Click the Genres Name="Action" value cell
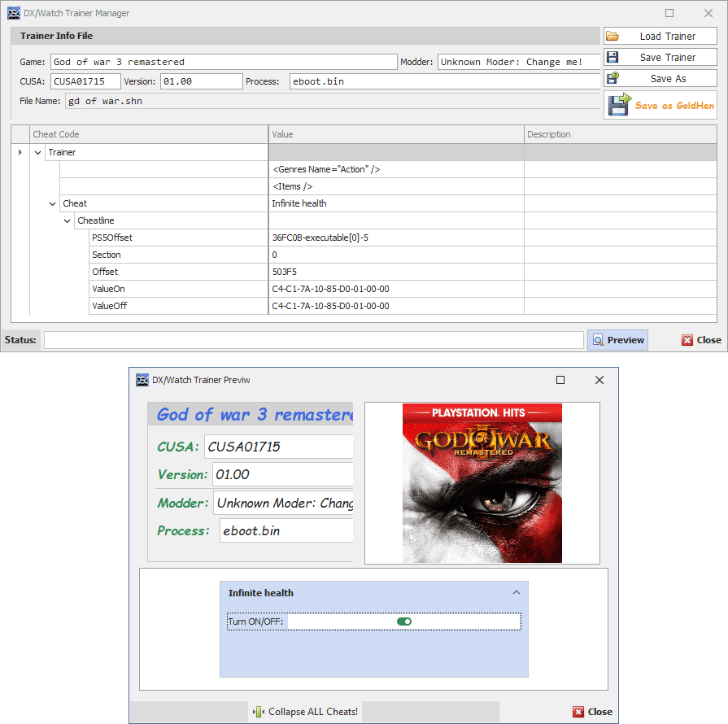 (396, 169)
